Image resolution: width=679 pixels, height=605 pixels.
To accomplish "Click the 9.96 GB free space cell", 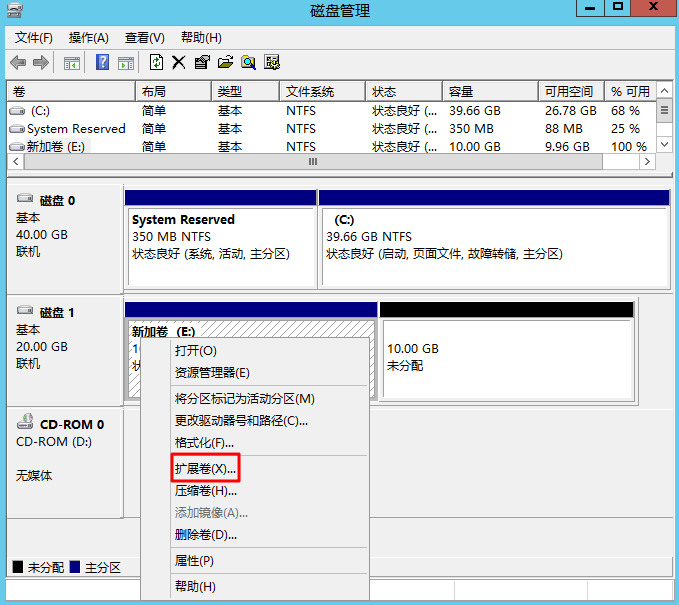I will pos(567,147).
